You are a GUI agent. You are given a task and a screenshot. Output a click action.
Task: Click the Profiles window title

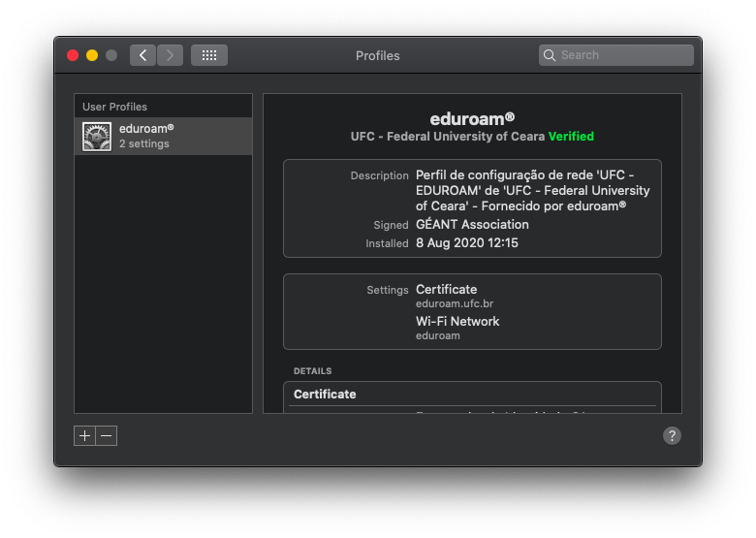pos(378,56)
